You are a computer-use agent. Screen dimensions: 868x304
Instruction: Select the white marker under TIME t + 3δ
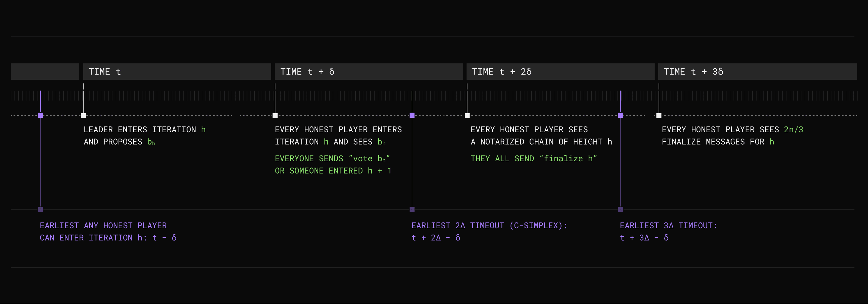tap(659, 116)
